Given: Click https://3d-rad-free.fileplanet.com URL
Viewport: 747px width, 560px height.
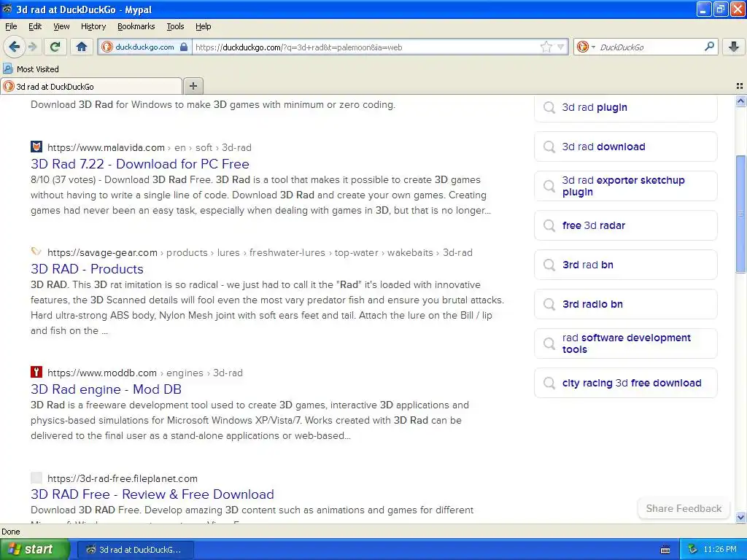Looking at the screenshot, I should [122, 478].
